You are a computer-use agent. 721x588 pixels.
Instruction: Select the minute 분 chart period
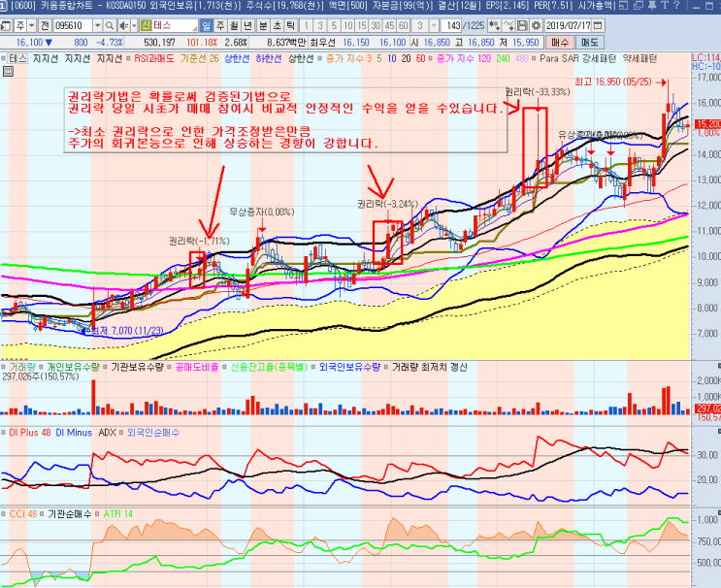[263, 25]
